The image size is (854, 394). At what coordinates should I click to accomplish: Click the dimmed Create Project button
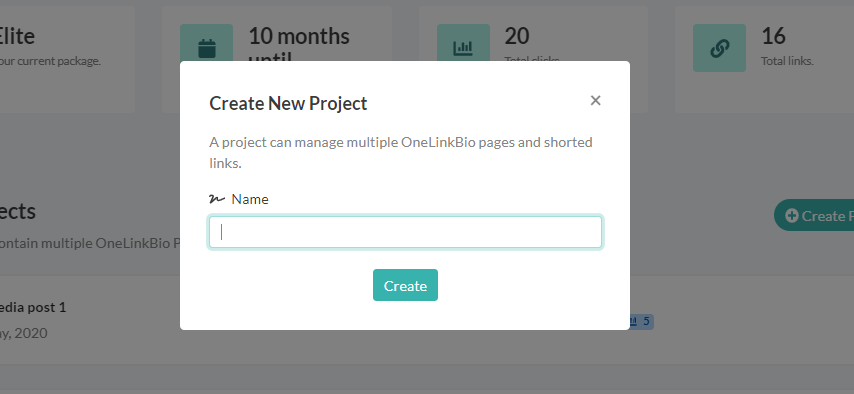coord(814,215)
